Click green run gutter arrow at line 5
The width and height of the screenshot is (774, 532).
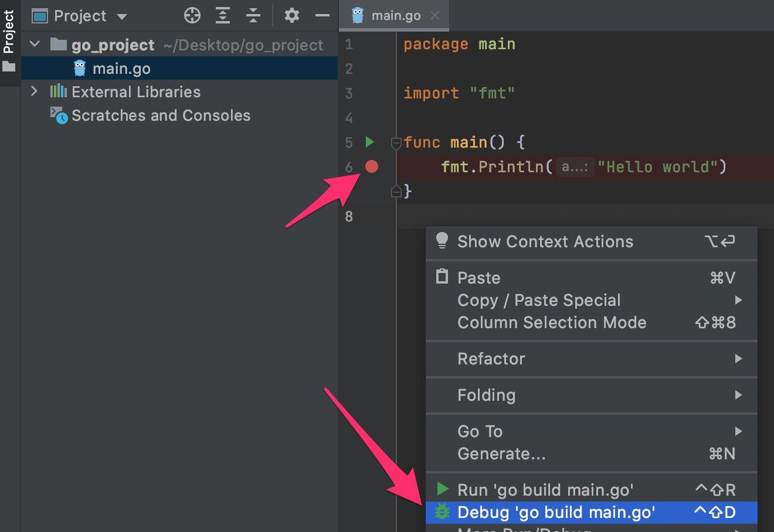point(369,142)
